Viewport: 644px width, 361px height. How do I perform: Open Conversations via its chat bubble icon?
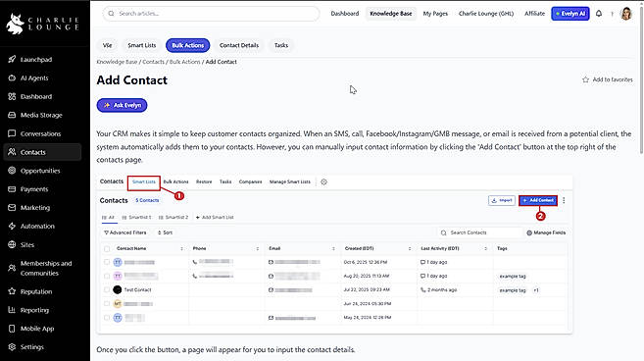(12, 133)
